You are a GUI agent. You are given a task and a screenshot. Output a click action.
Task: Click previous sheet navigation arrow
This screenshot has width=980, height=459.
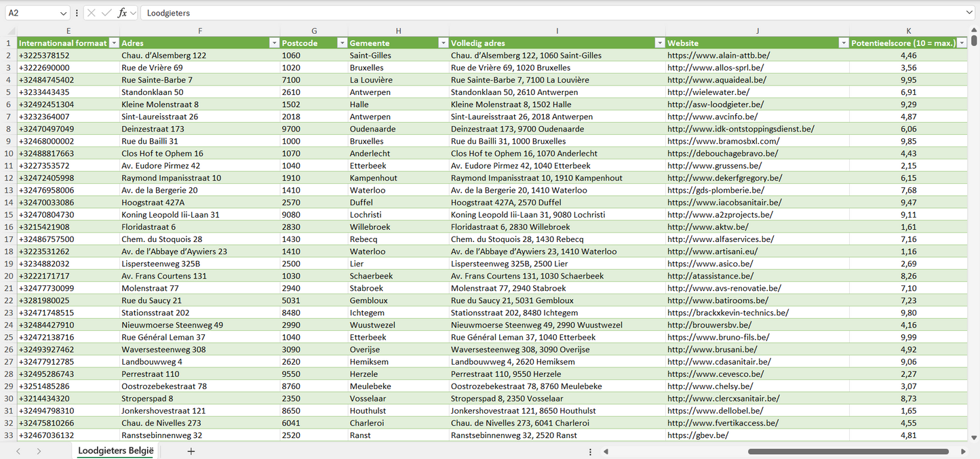tap(18, 451)
